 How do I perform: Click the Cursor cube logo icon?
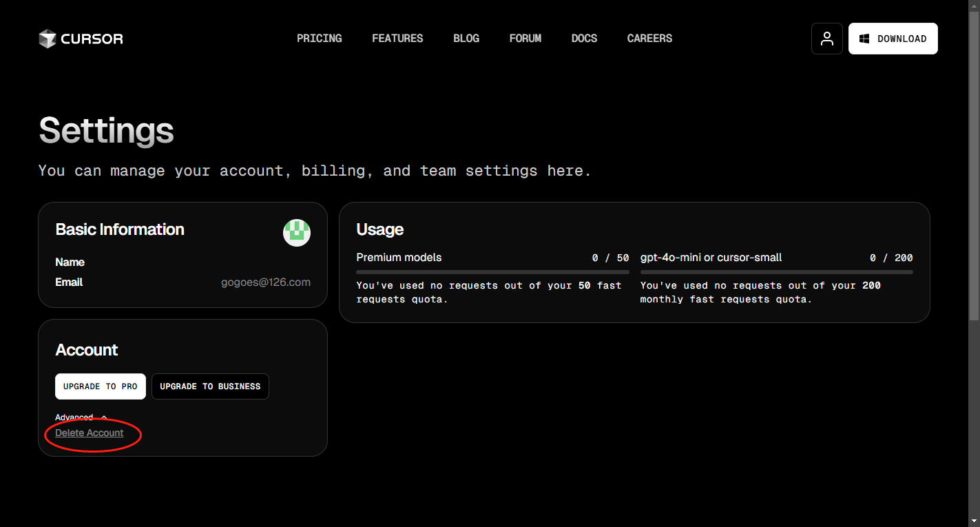point(47,39)
